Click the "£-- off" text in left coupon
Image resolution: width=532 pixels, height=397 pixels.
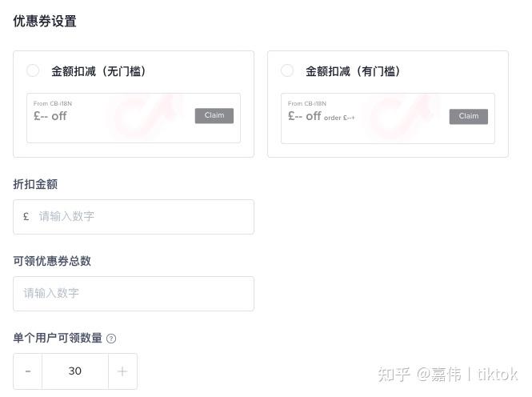[x=50, y=116]
